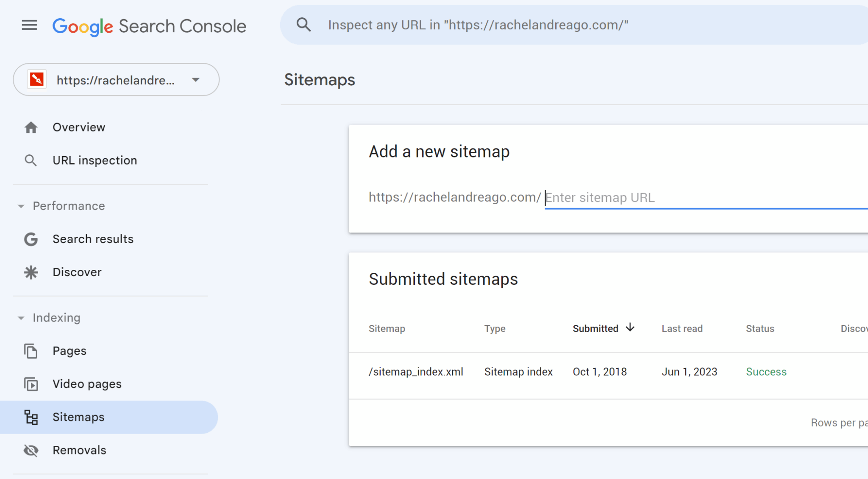Click the Removals crossed-eye icon
Viewport: 868px width, 479px height.
31,450
